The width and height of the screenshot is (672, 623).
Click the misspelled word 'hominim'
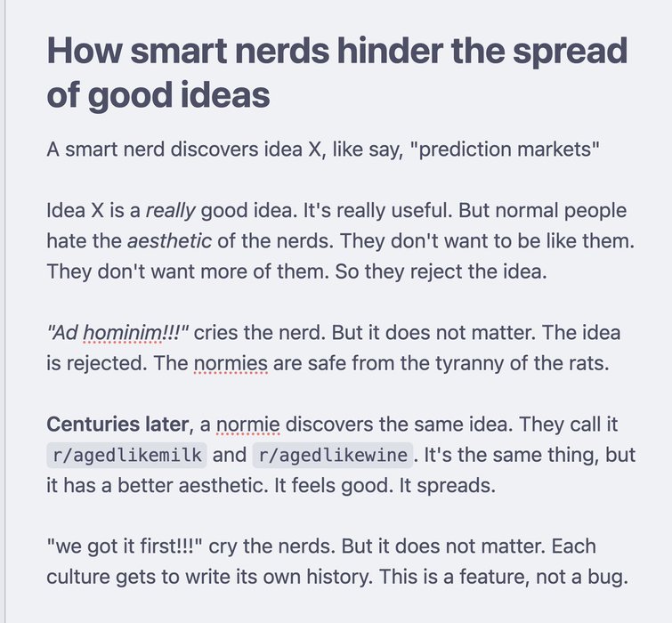click(x=122, y=333)
